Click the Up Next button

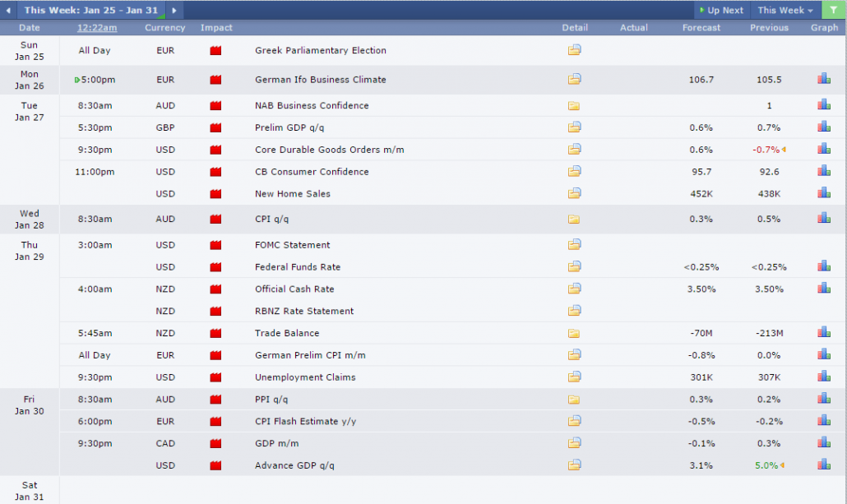(721, 10)
